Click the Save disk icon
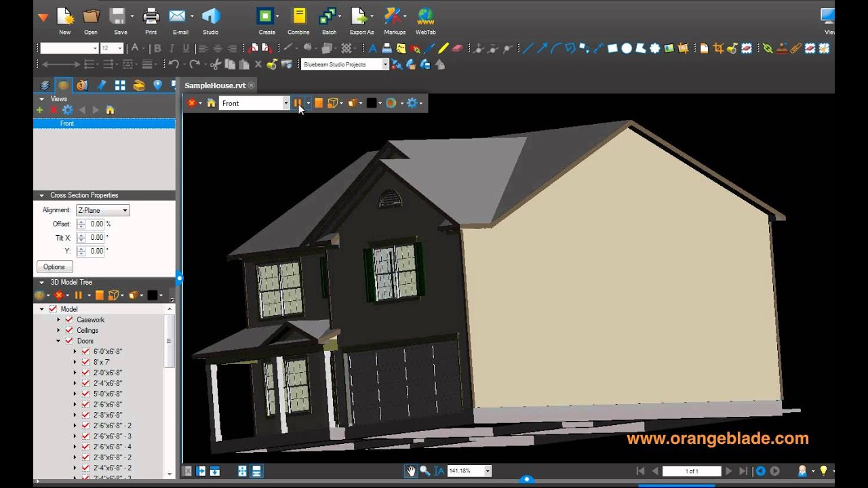 [118, 16]
